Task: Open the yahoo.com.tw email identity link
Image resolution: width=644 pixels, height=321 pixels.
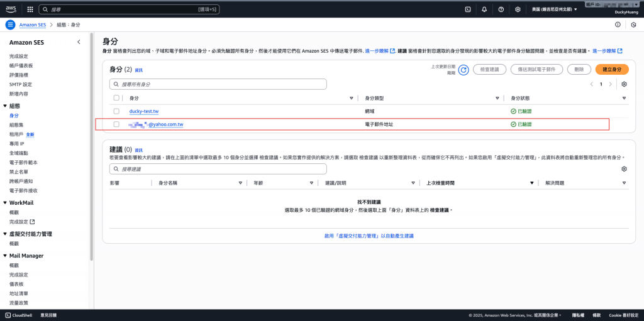Action: (x=156, y=124)
